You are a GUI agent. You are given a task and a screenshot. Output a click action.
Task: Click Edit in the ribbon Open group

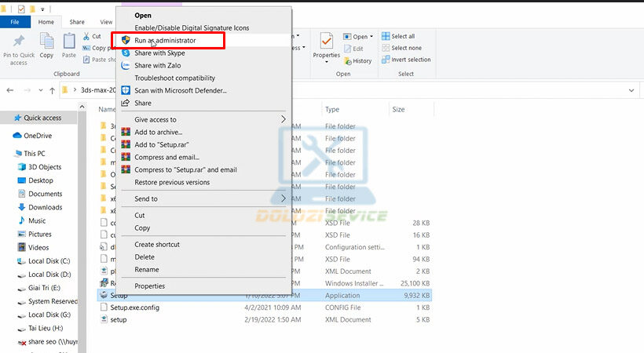tap(353, 49)
